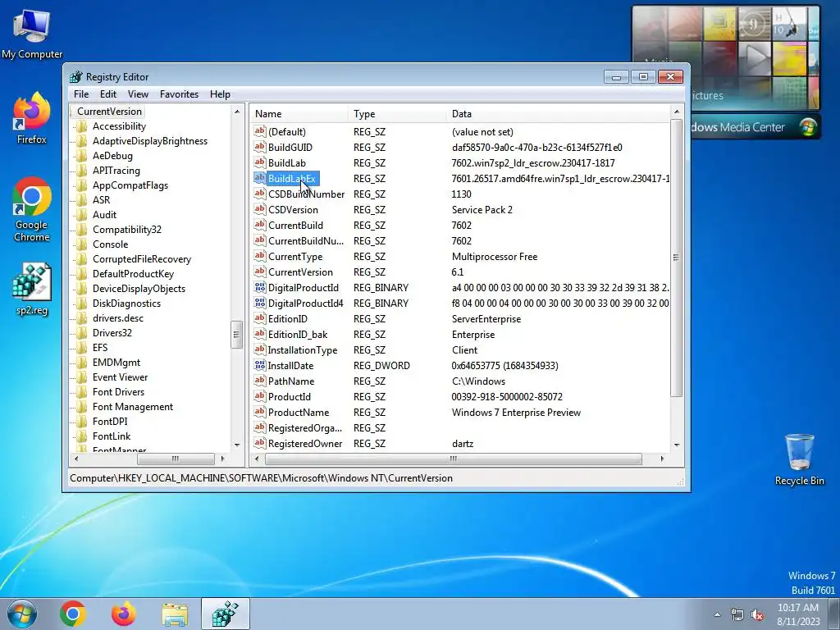This screenshot has width=840, height=630.
Task: Open Google Chrome desktop shortcut
Action: pos(32,209)
